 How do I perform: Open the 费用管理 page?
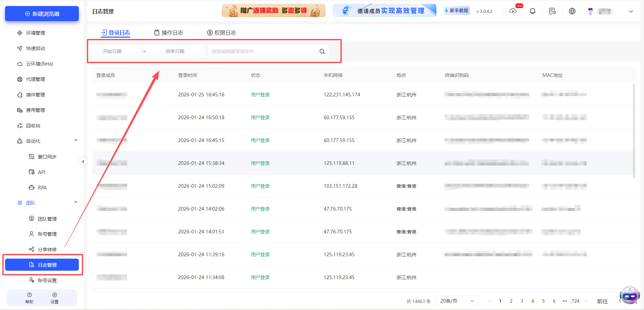(35, 110)
